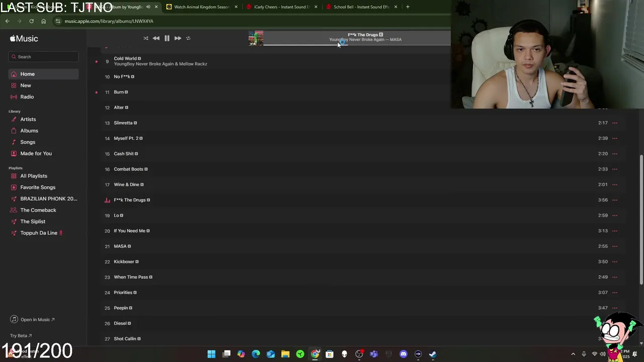Click the now-playing album artwork thumbnail

pos(256,38)
